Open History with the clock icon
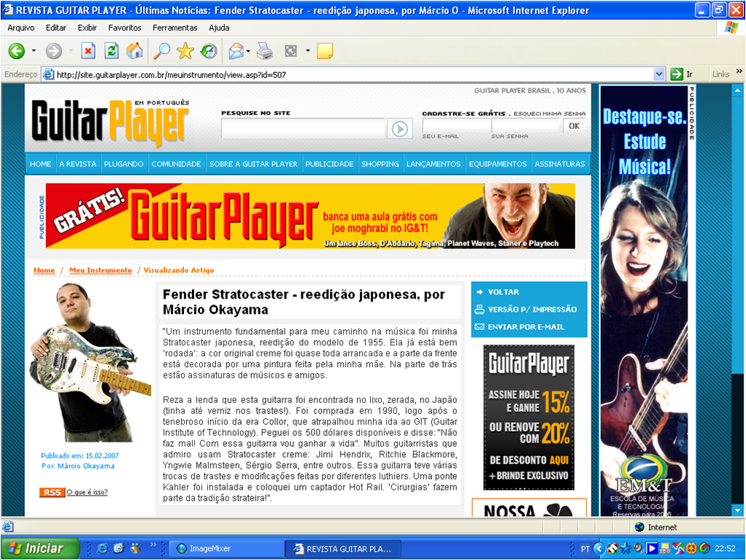Image resolution: width=746 pixels, height=560 pixels. (208, 51)
